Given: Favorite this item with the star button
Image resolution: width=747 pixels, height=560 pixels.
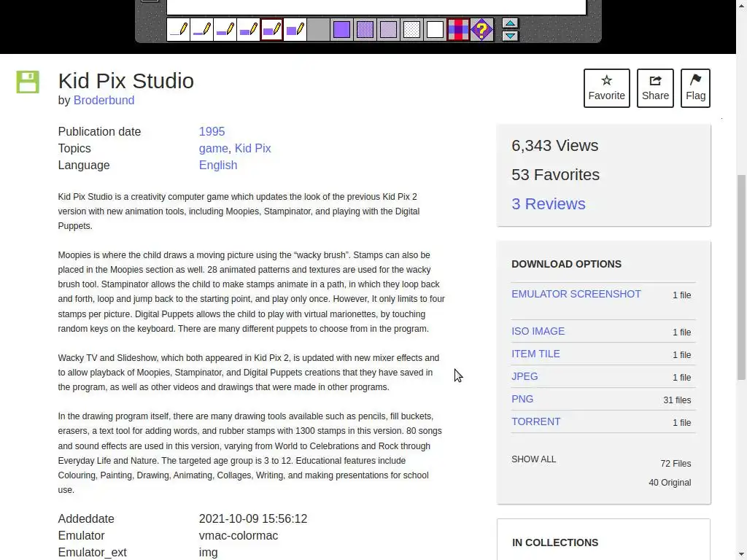Looking at the screenshot, I should pos(606,88).
